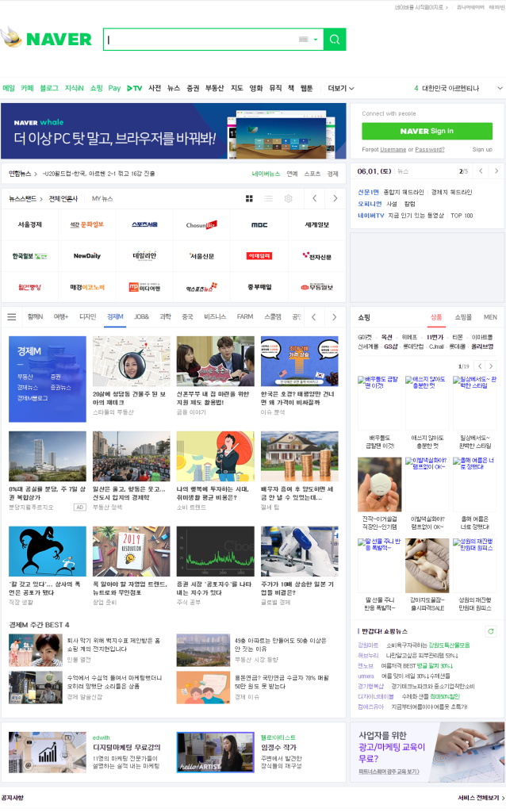Open the 경제M blue category card
Screen dimensions: 506x812
pos(48,379)
